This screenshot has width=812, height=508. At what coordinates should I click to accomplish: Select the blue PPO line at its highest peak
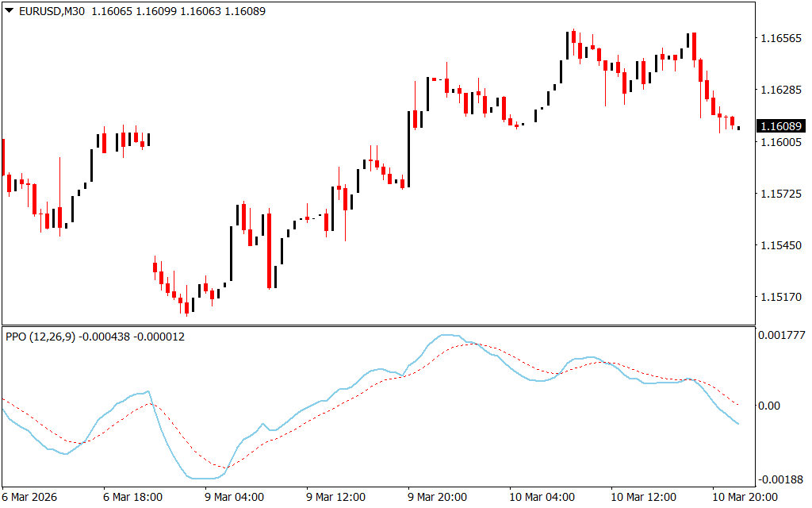[x=449, y=335]
